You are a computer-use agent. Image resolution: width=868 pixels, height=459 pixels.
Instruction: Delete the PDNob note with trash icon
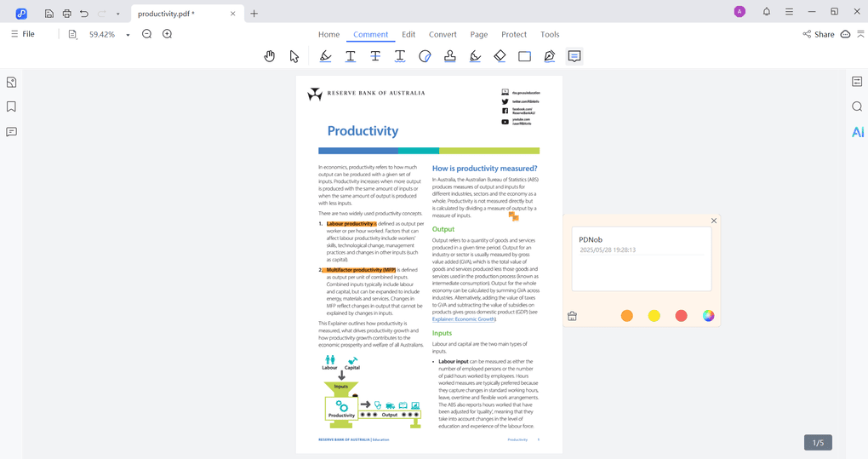(572, 316)
